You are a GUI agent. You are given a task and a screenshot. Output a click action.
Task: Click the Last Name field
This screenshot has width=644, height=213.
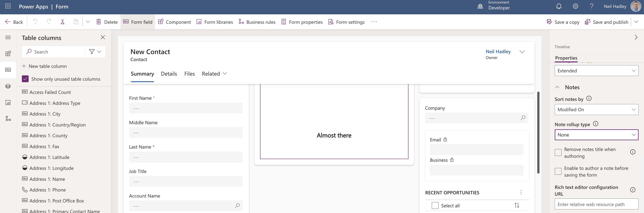(186, 157)
